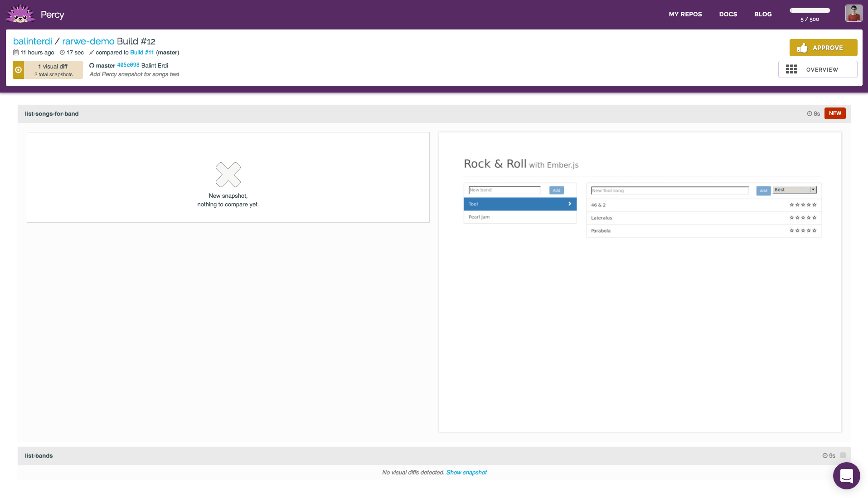Click the X icon in new snapshot placeholder

pos(228,175)
